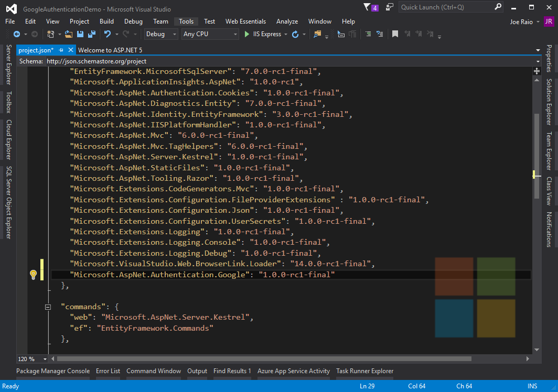The image size is (558, 392).
Task: Open the Edit menu
Action: click(x=30, y=21)
